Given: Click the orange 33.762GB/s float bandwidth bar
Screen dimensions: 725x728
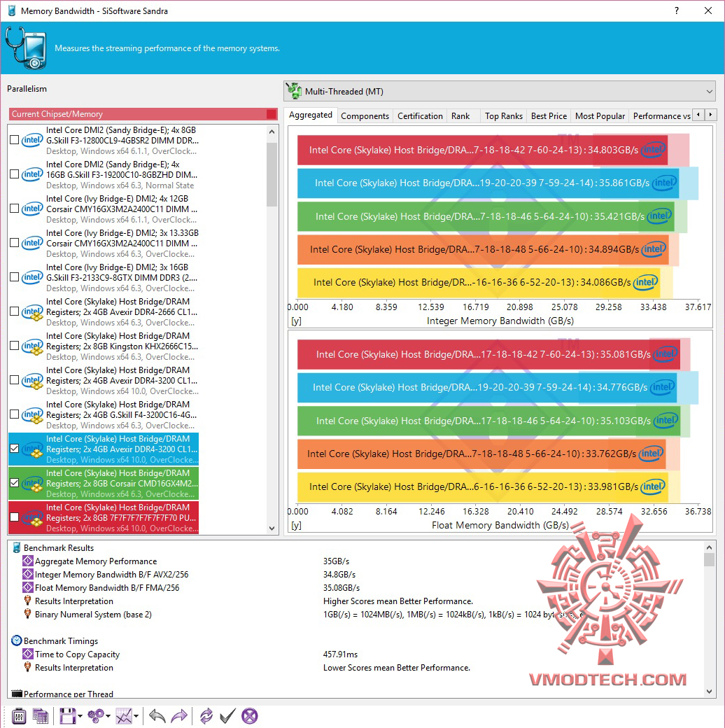Looking at the screenshot, I should point(481,454).
